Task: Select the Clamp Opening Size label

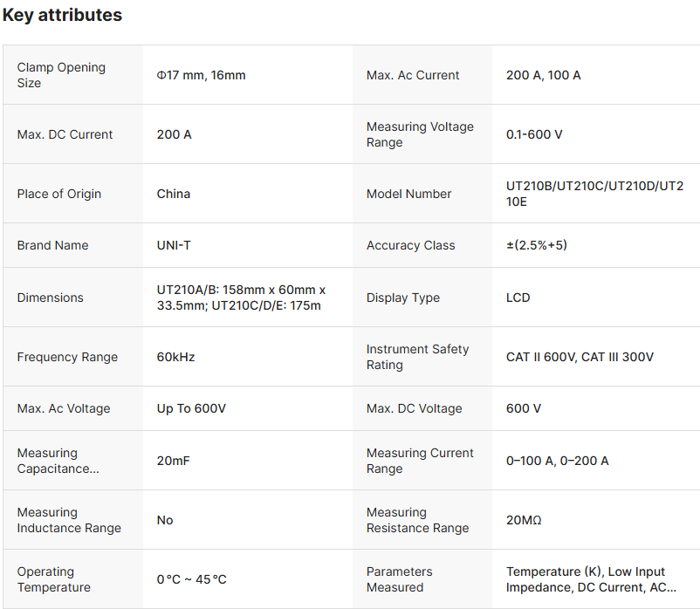Action: [61, 75]
